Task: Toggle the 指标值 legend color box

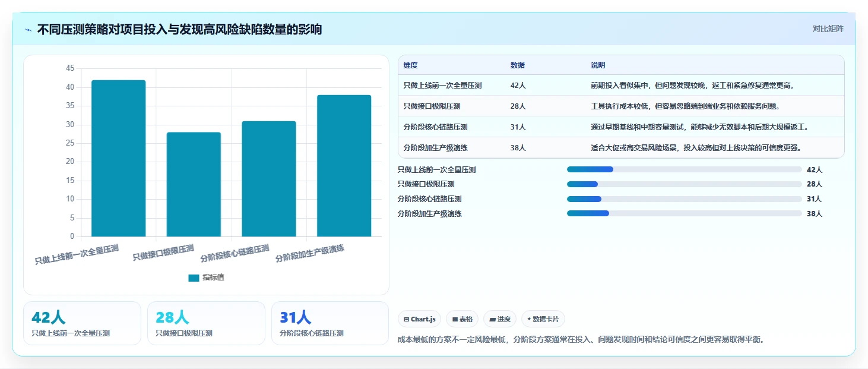Action: [x=194, y=277]
